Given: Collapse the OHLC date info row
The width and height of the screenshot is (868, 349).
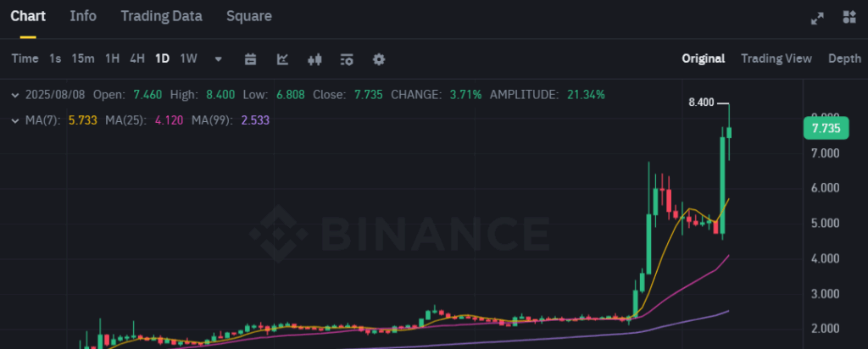Looking at the screenshot, I should pos(14,94).
